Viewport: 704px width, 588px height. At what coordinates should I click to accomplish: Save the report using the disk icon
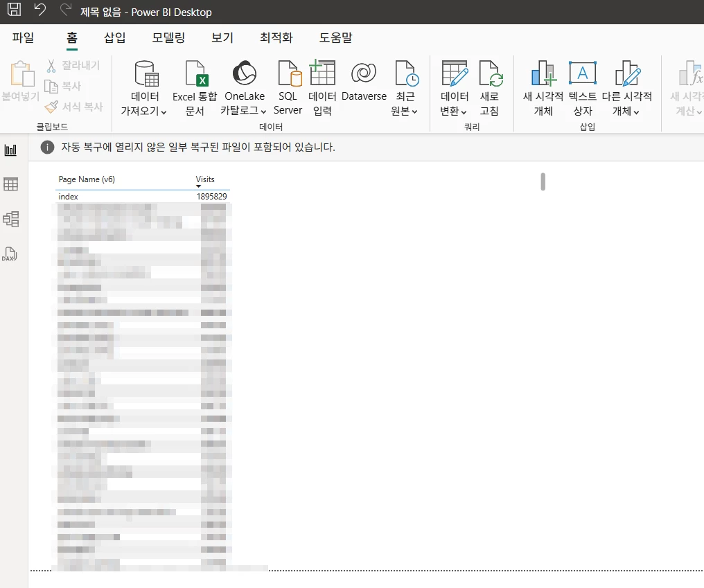click(x=15, y=9)
